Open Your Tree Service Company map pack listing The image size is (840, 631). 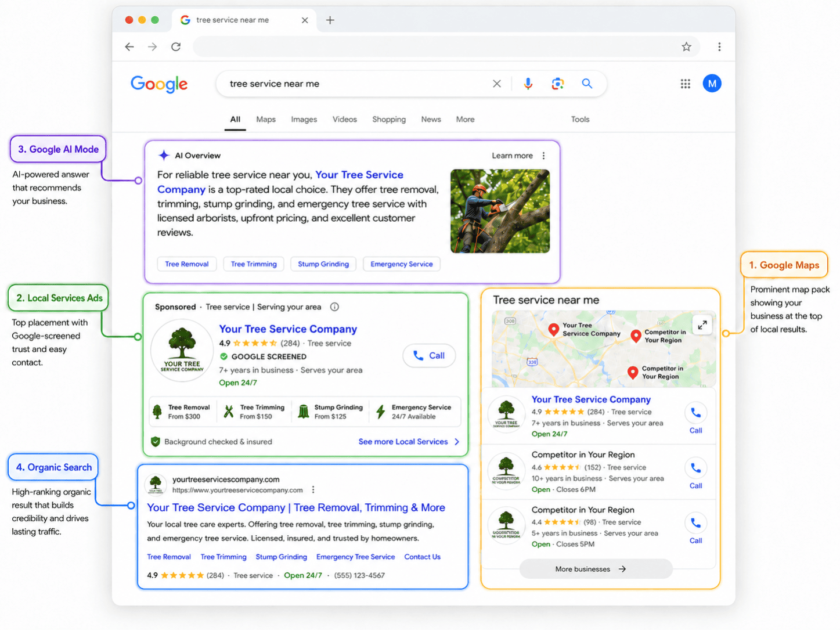591,400
